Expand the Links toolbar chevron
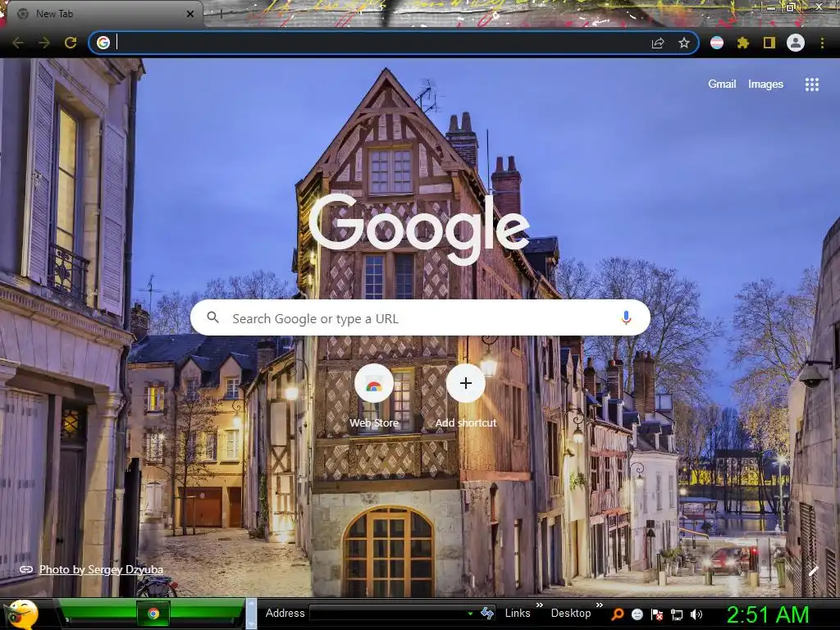 540,605
